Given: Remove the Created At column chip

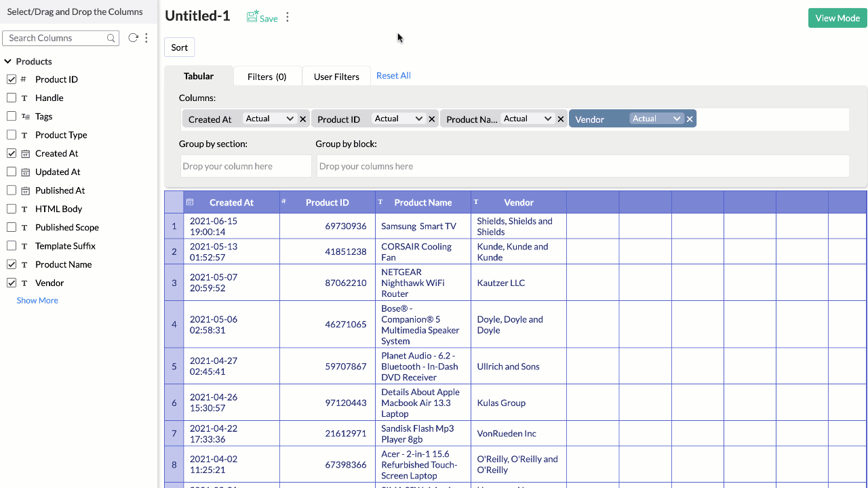Looking at the screenshot, I should pyautogui.click(x=303, y=119).
